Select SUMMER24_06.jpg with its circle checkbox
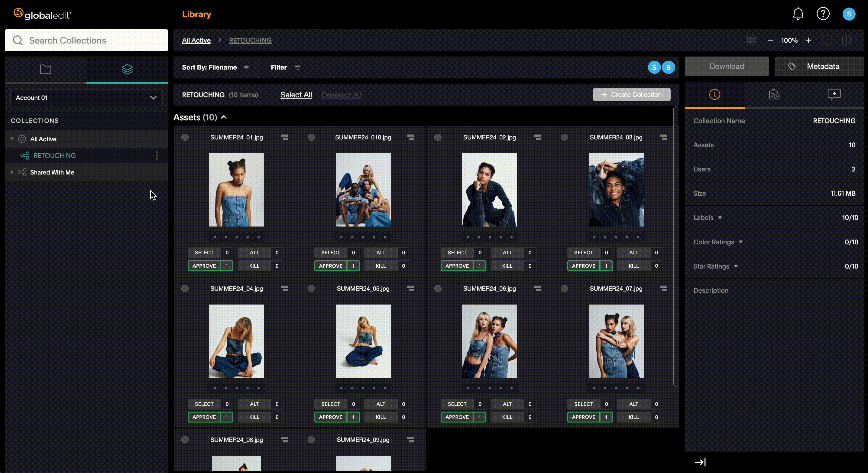This screenshot has height=473, width=868. tap(438, 288)
